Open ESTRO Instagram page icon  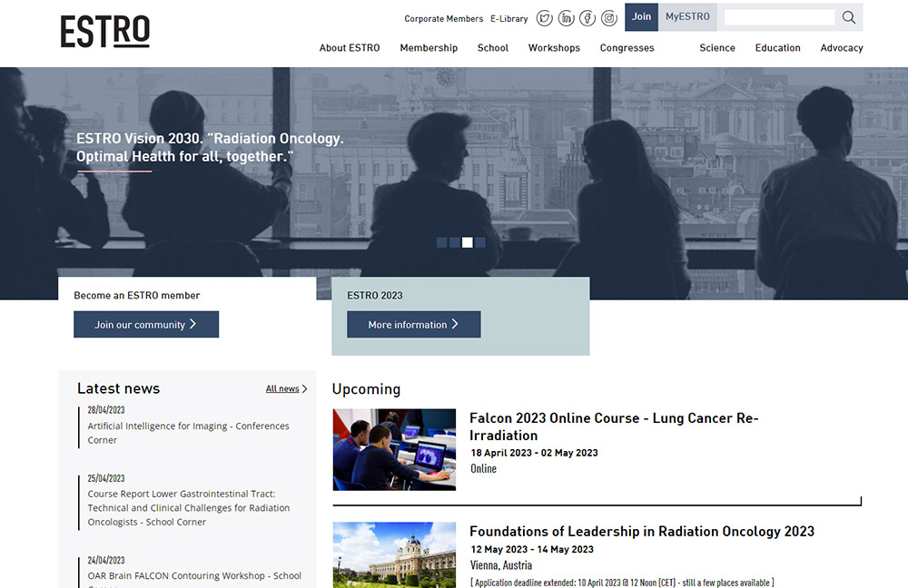[x=608, y=18]
